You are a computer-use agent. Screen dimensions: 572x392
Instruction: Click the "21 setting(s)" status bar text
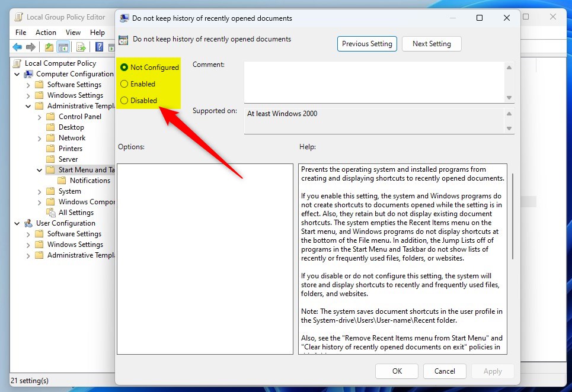(30, 381)
